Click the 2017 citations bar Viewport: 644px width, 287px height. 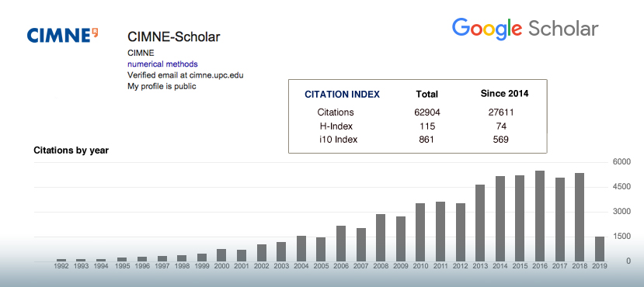coord(559,220)
